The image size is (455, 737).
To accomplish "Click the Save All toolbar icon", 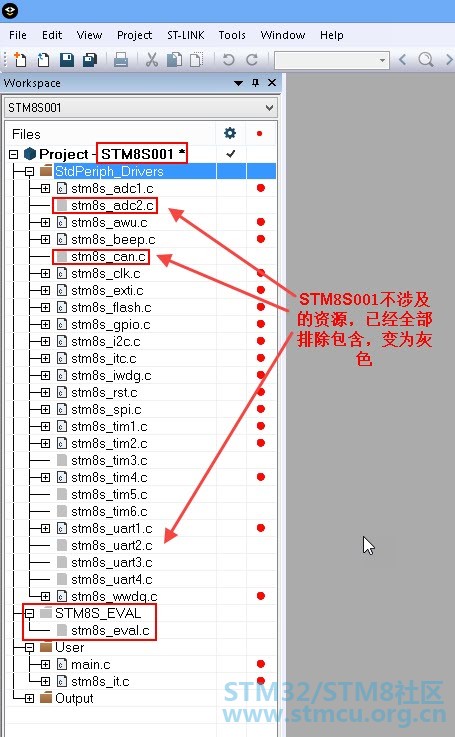I will point(90,60).
